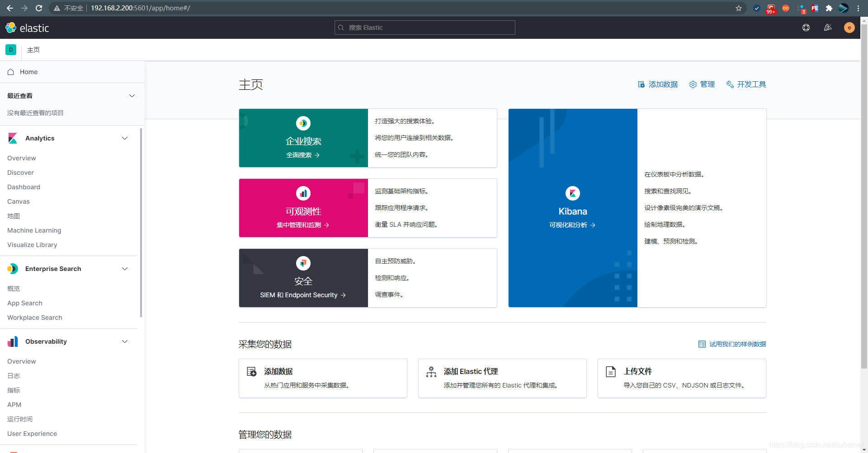
Task: Open User Experience in sidebar
Action: point(32,434)
